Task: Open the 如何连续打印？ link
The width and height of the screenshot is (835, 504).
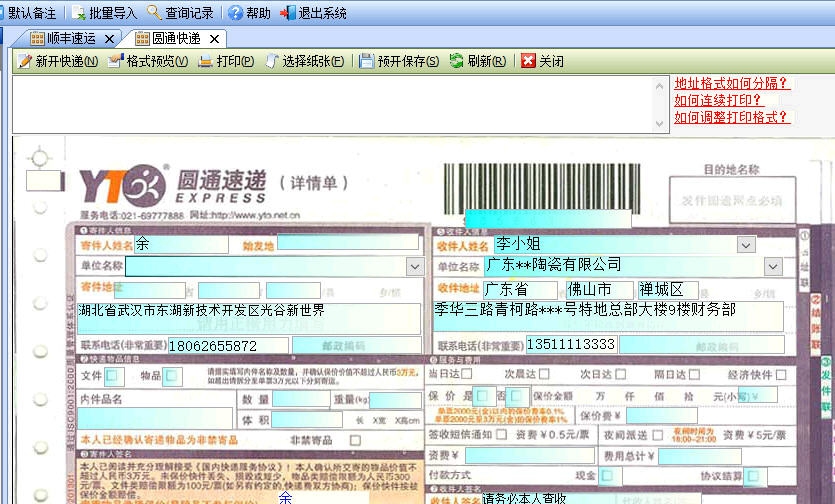Action: coord(718,100)
